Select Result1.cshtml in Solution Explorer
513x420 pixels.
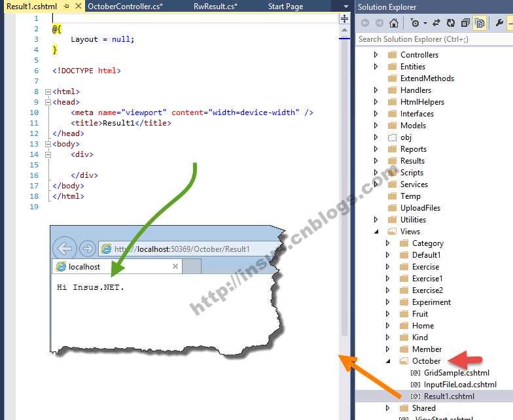449,396
